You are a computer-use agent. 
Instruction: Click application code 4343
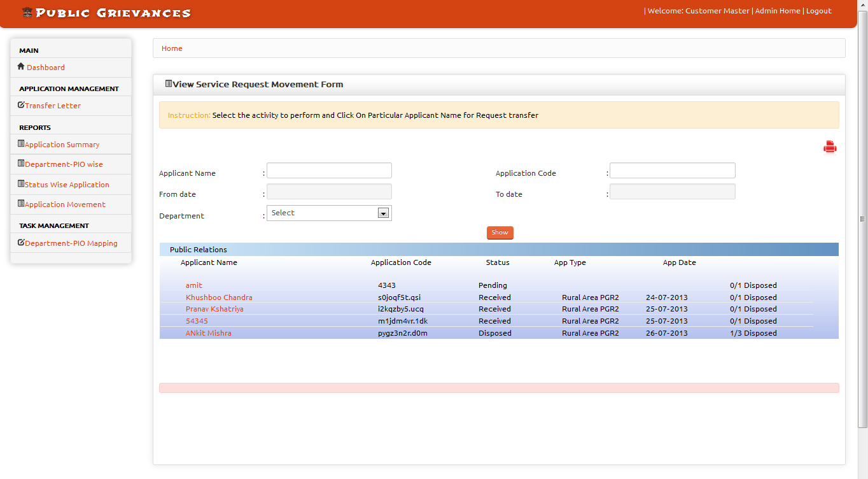click(x=387, y=285)
